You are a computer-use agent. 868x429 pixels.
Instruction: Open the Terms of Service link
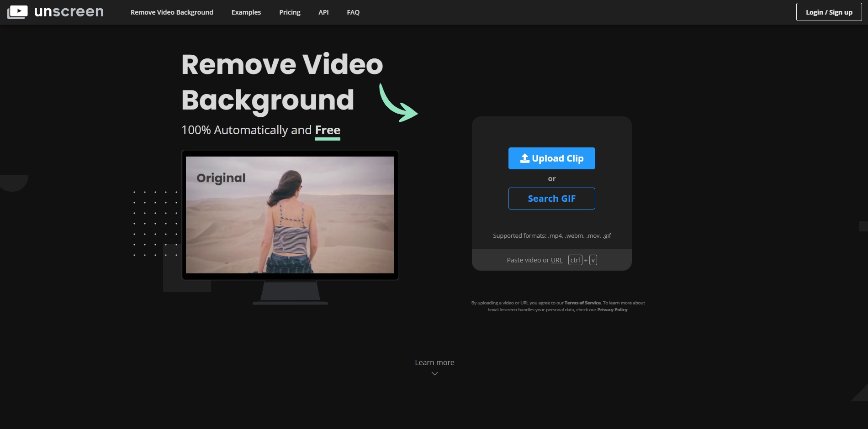[582, 303]
